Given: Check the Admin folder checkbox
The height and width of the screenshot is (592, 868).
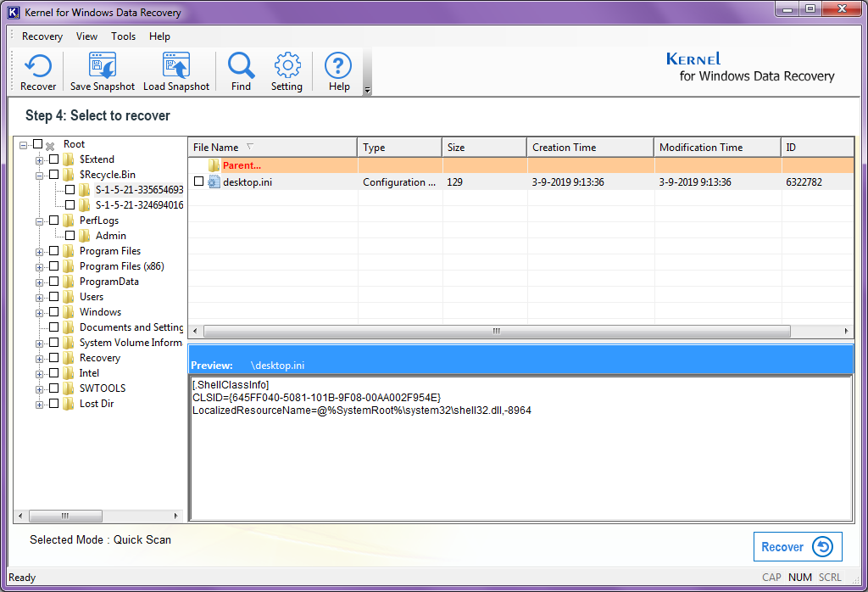Looking at the screenshot, I should [70, 236].
